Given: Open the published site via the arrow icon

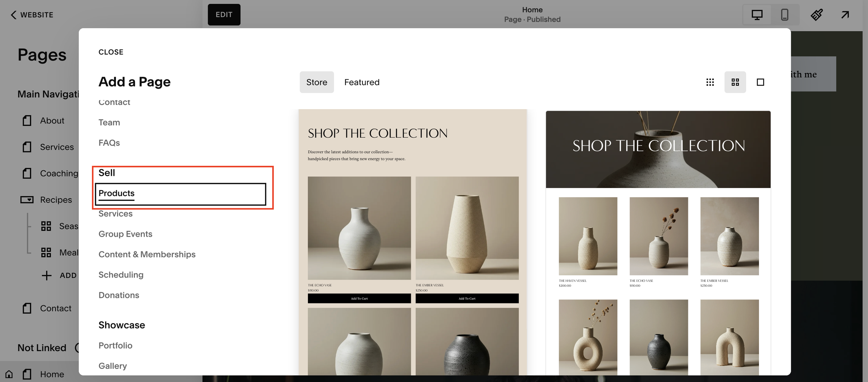Looking at the screenshot, I should pos(844,15).
